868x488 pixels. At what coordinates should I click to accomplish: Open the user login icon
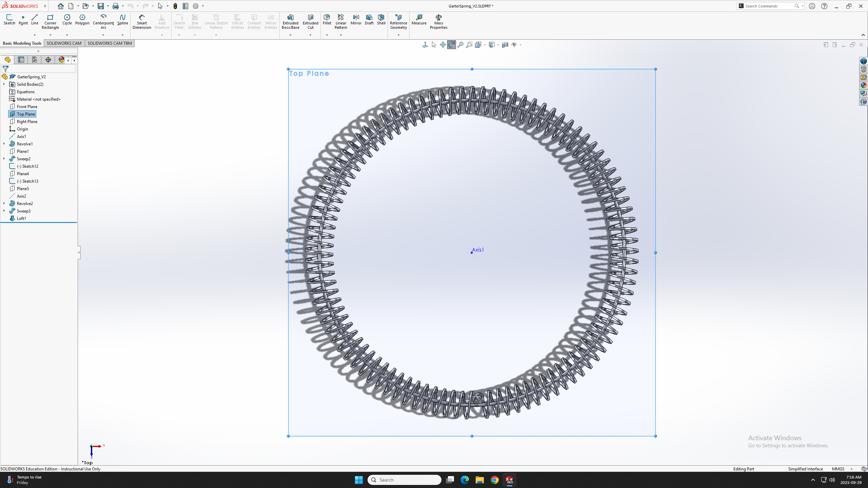(x=812, y=6)
